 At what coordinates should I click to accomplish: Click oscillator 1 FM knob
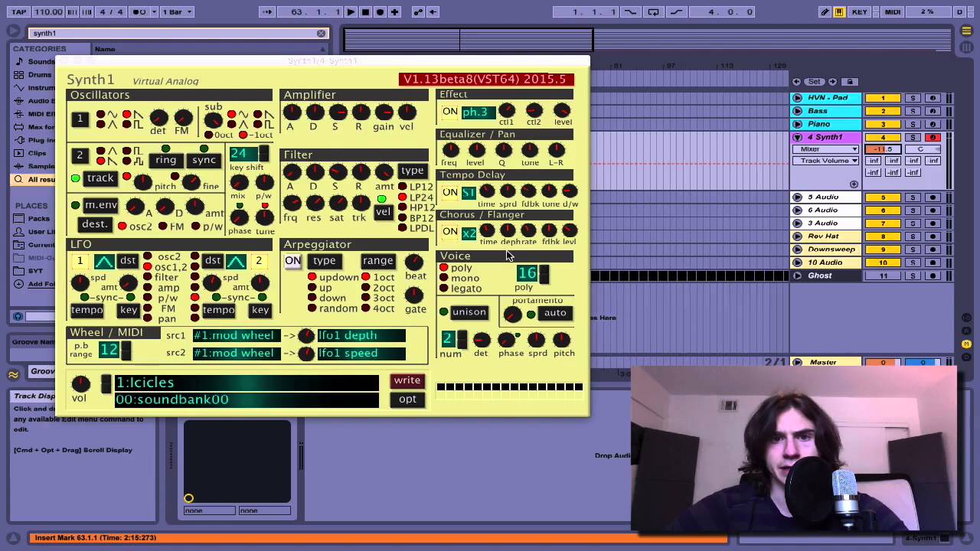pos(183,117)
